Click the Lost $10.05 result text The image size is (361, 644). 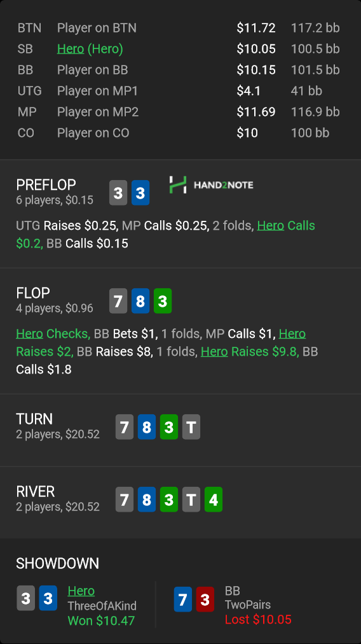[x=258, y=619]
